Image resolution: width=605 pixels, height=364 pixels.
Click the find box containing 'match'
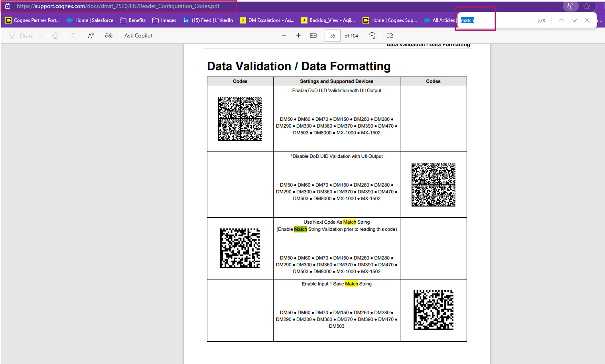(x=495, y=20)
